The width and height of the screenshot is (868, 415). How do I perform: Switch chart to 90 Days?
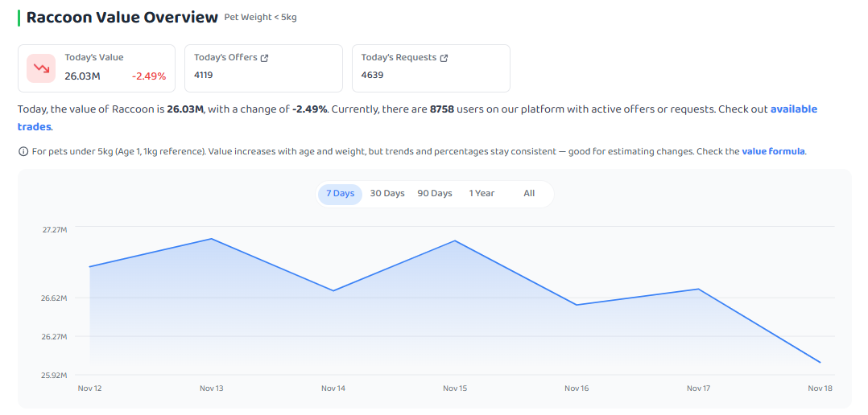[x=435, y=194]
